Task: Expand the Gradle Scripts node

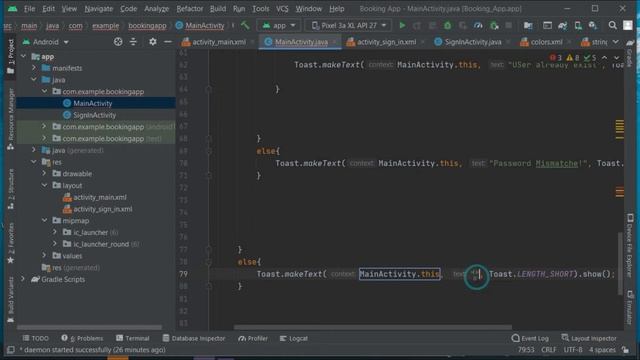Action: pos(24,279)
